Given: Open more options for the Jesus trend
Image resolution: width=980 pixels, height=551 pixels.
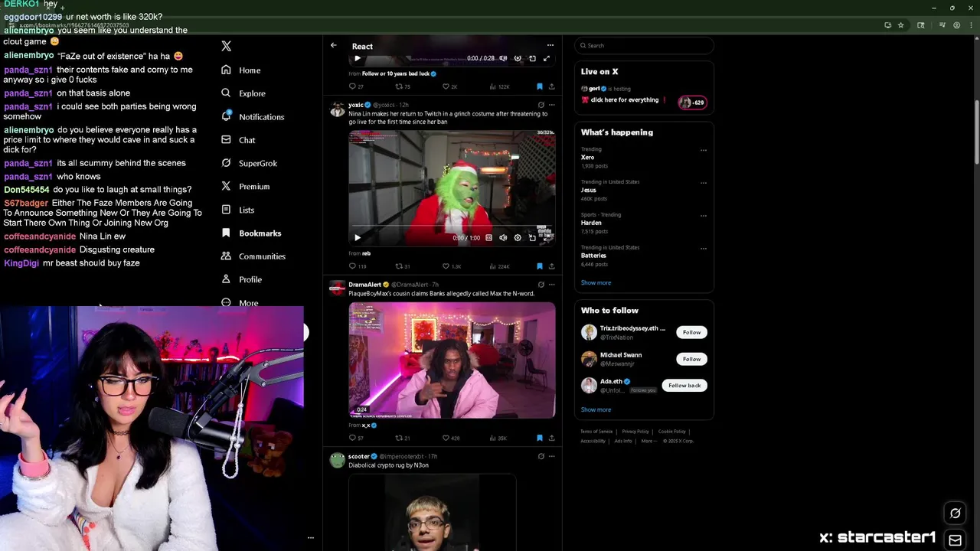Looking at the screenshot, I should (703, 183).
